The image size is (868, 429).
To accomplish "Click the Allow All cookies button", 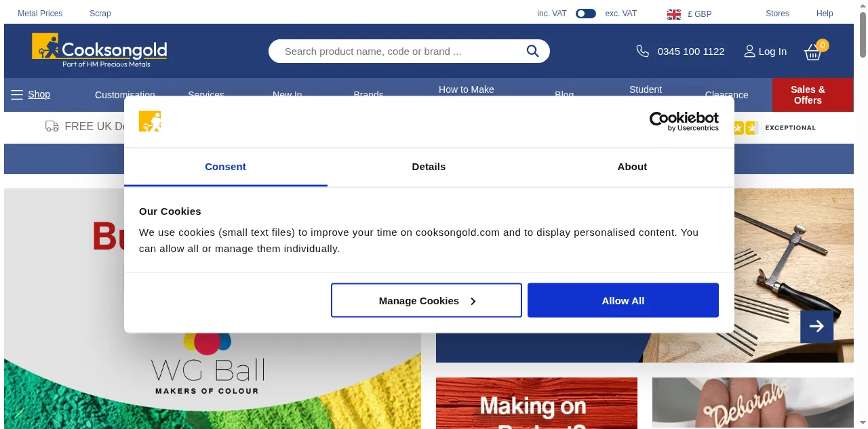I will coord(623,300).
